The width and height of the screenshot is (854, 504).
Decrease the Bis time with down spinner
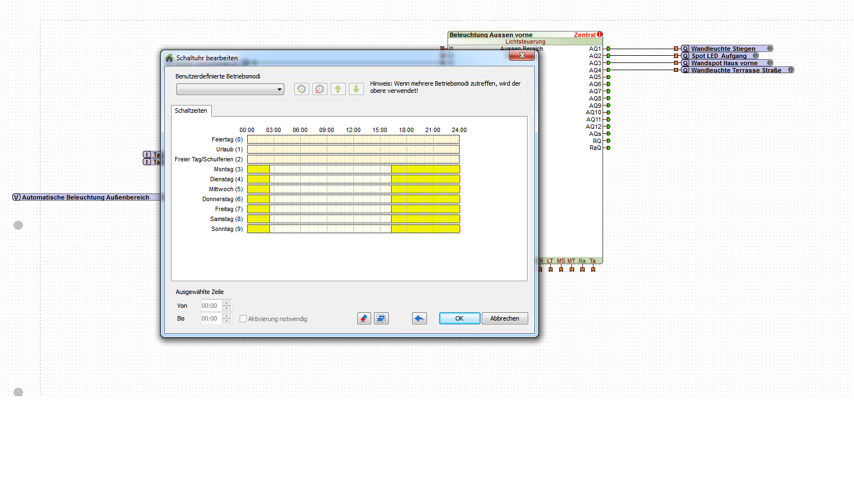tap(226, 321)
